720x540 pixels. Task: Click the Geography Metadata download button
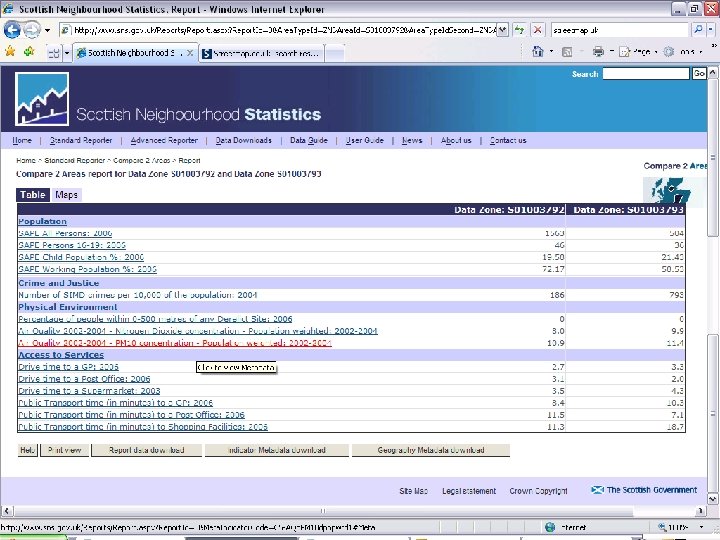point(431,450)
